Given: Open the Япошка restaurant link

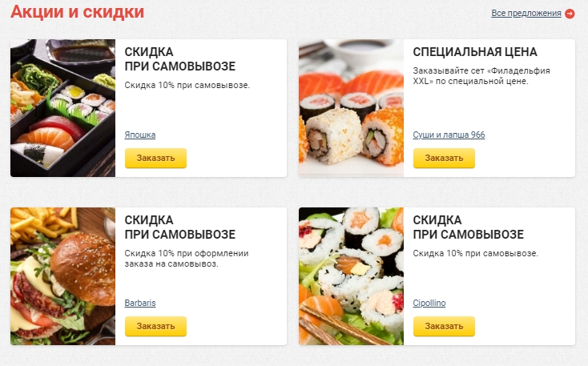Looking at the screenshot, I should pos(140,135).
